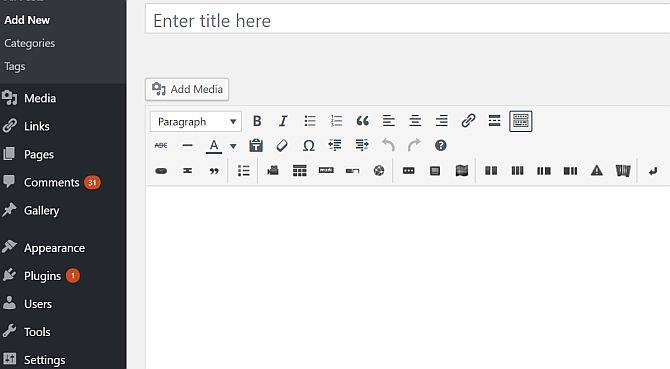Insert a numbered list
Viewport: 670px width, 369px height.
[x=336, y=121]
